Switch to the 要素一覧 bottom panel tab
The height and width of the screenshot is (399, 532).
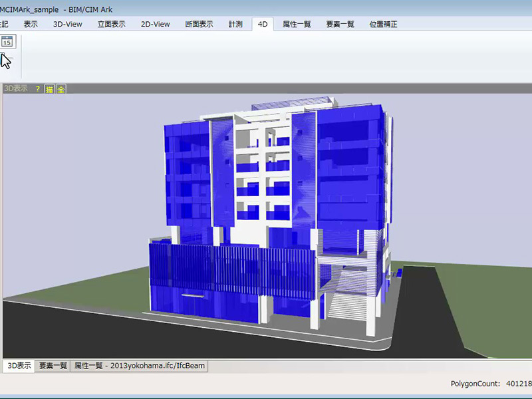tap(53, 366)
